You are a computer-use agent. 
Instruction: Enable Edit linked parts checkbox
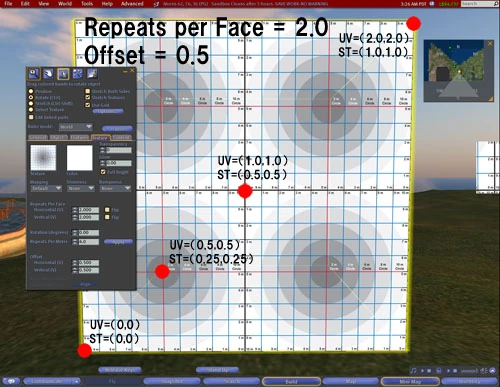coord(31,117)
